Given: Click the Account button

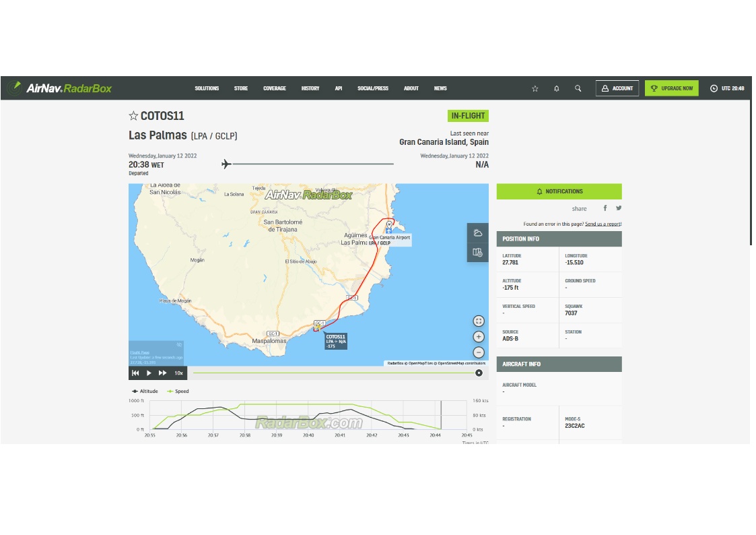Looking at the screenshot, I should (x=617, y=88).
